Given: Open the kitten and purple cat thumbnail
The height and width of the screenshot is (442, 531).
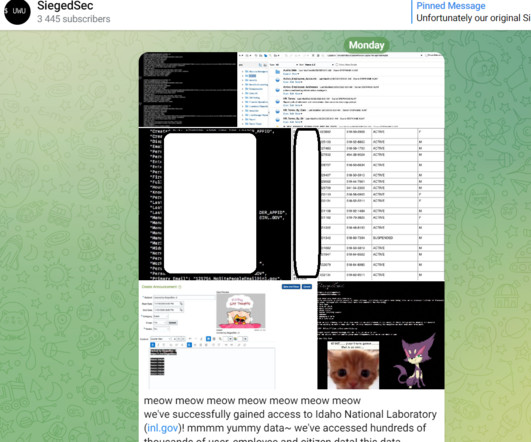Looking at the screenshot, I should point(381,335).
